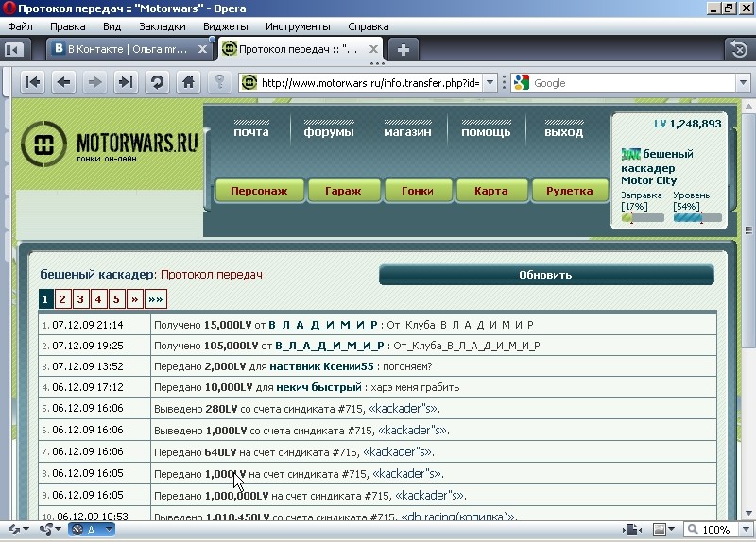The width and height of the screenshot is (756, 542).
Task: Click the » next page link
Action: pyautogui.click(x=134, y=299)
